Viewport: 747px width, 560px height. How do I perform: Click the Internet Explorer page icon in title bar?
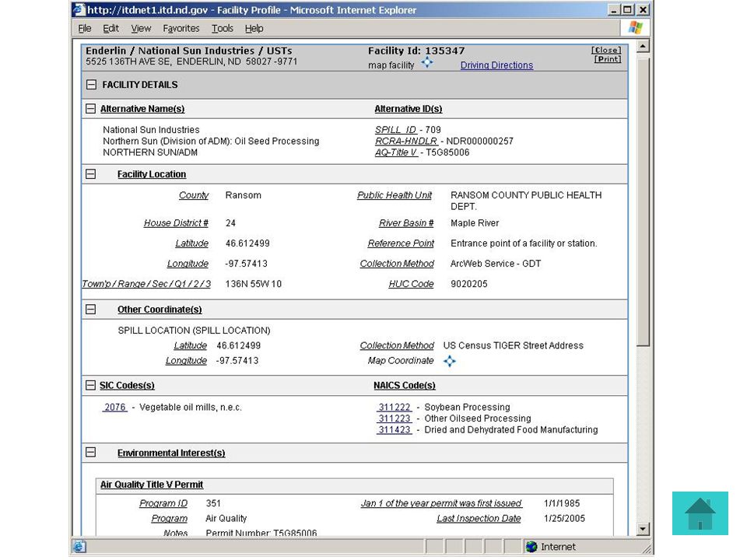pyautogui.click(x=79, y=9)
